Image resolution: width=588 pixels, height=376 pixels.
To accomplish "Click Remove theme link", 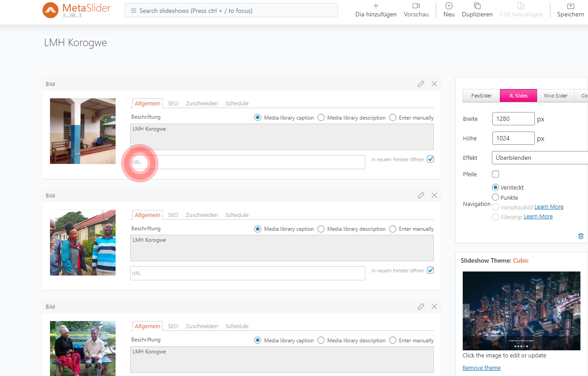I will pyautogui.click(x=481, y=368).
